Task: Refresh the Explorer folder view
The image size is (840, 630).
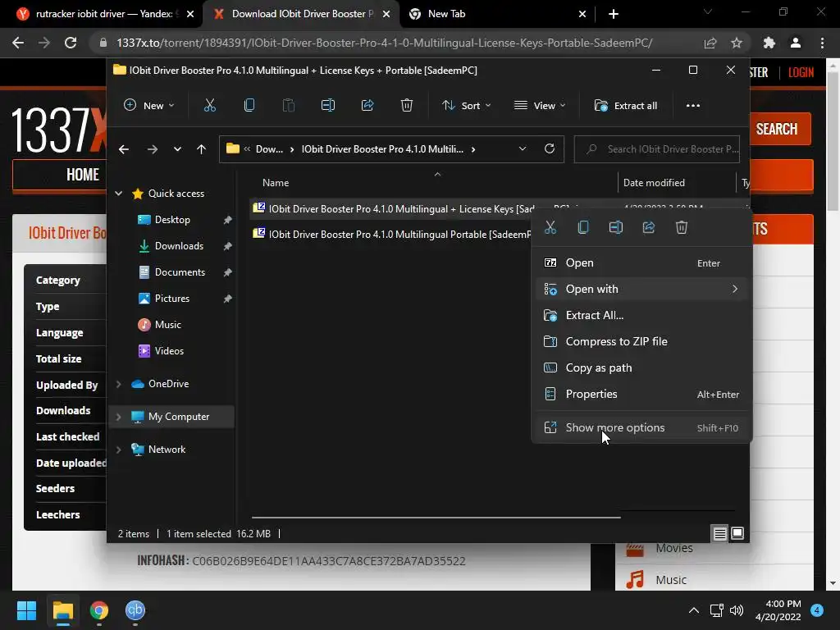Action: (x=549, y=149)
